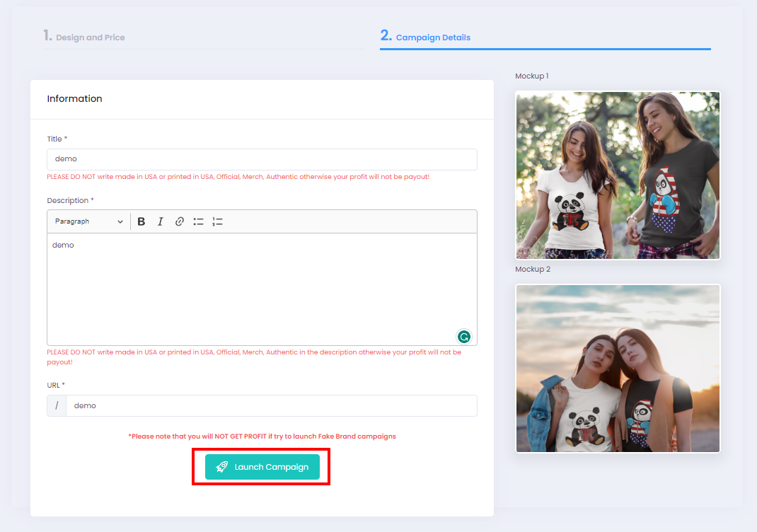
Task: Click the red warning below Description editor
Action: click(254, 357)
